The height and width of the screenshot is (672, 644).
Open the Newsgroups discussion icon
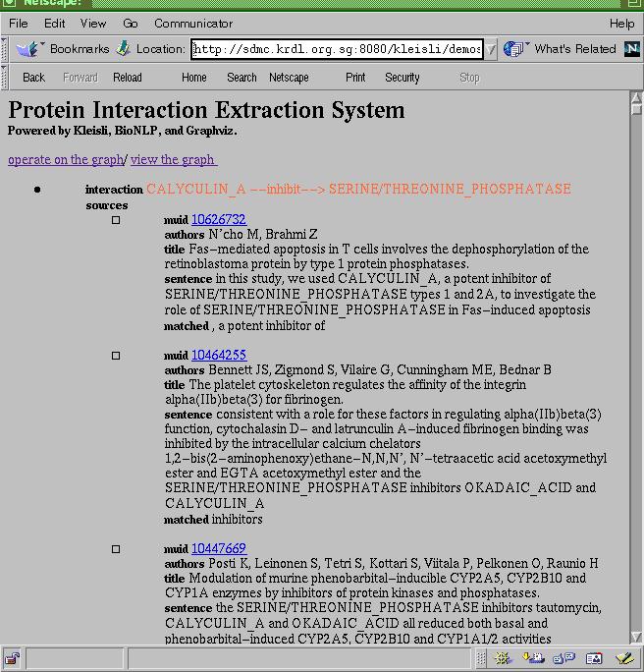click(x=563, y=658)
